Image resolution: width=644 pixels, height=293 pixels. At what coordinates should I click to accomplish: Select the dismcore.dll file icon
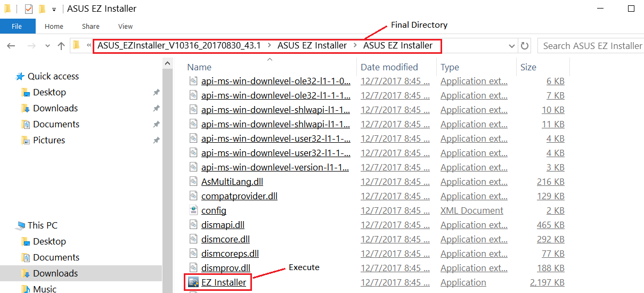tap(193, 239)
